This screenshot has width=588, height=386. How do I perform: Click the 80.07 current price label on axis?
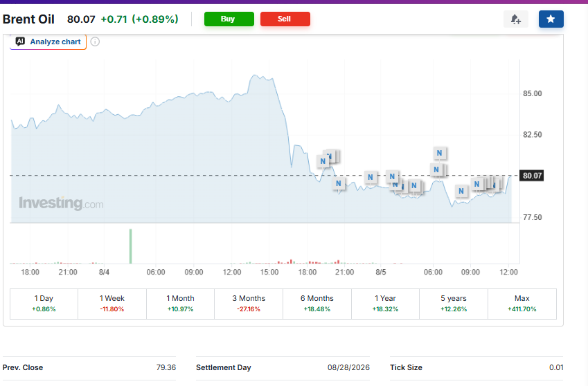(532, 176)
